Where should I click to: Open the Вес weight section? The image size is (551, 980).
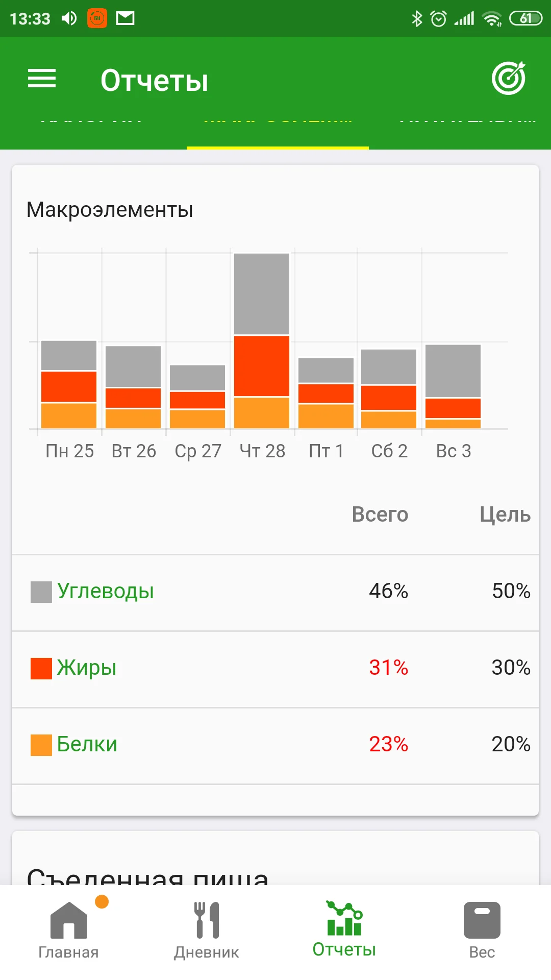click(x=482, y=930)
